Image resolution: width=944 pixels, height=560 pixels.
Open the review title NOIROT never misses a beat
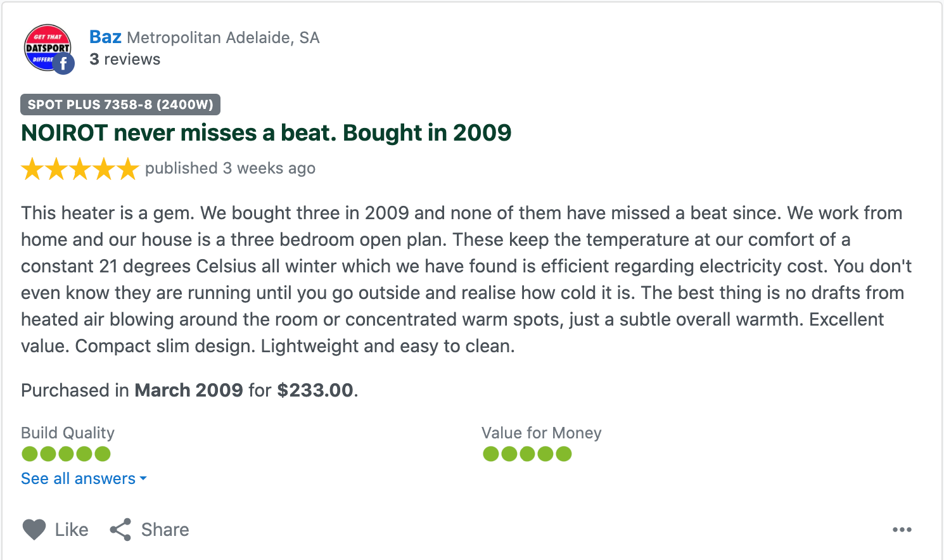[266, 133]
